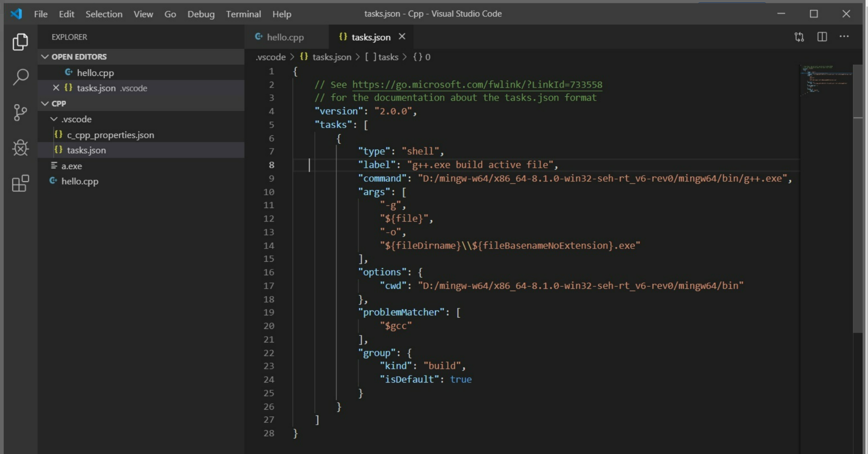The height and width of the screenshot is (454, 868).
Task: Collapse the CPP folder section
Action: [x=45, y=103]
